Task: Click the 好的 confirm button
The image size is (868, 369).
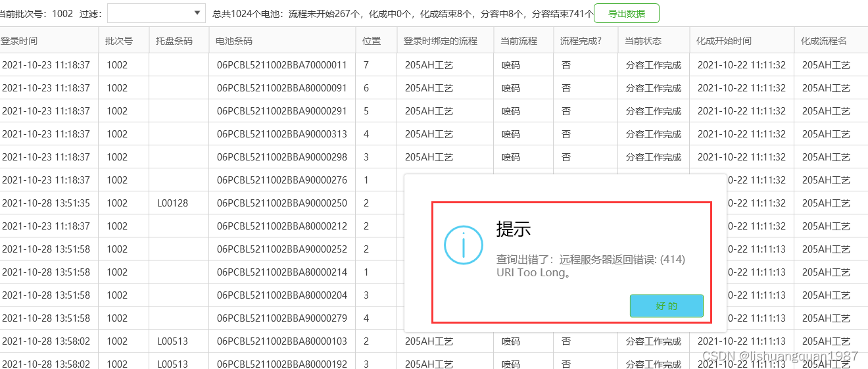Action: coord(666,306)
